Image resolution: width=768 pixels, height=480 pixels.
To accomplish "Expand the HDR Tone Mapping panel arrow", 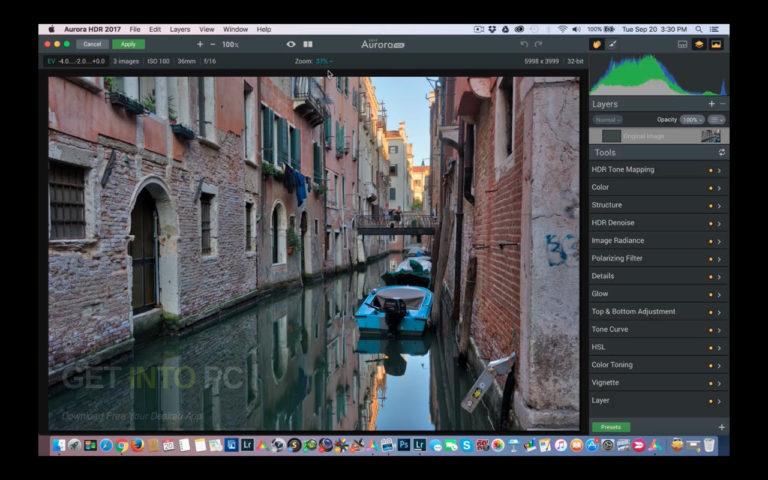I will point(720,170).
